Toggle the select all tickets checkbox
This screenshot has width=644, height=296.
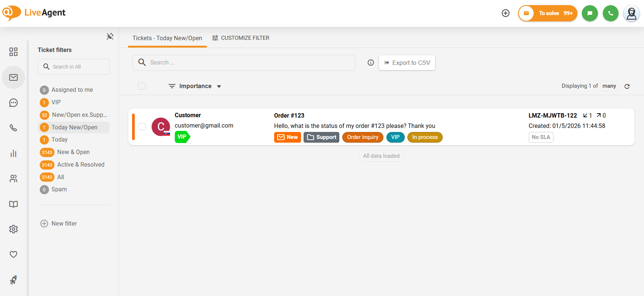click(142, 86)
